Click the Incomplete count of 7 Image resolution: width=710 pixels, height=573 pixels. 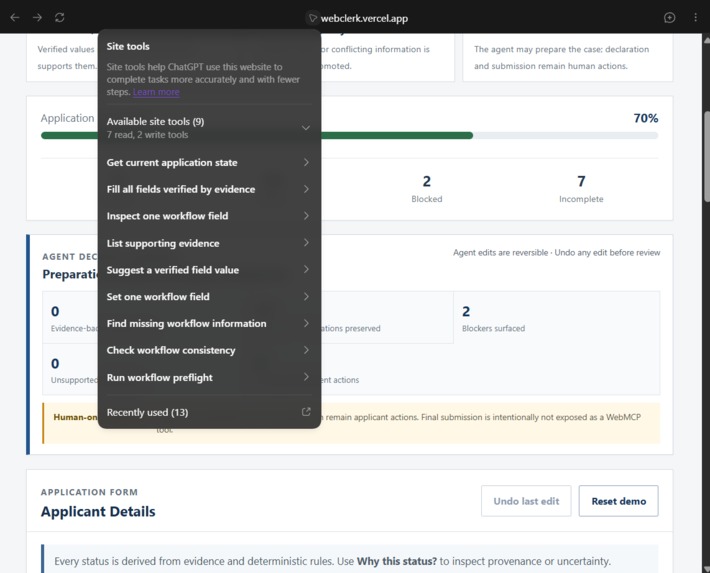[x=581, y=182]
